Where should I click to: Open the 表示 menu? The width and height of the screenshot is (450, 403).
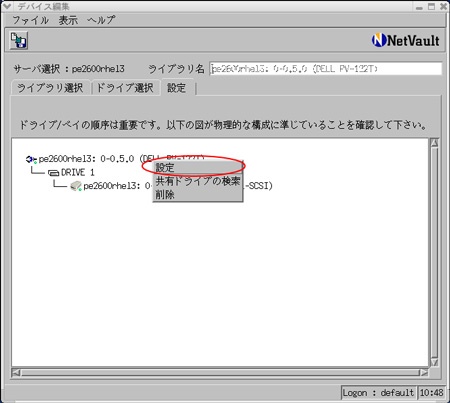click(68, 20)
